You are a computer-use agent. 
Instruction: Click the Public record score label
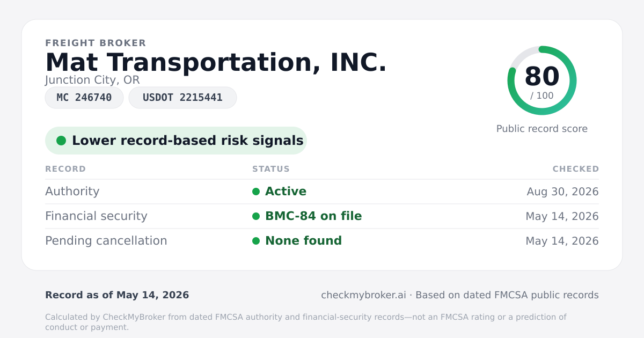click(x=542, y=129)
